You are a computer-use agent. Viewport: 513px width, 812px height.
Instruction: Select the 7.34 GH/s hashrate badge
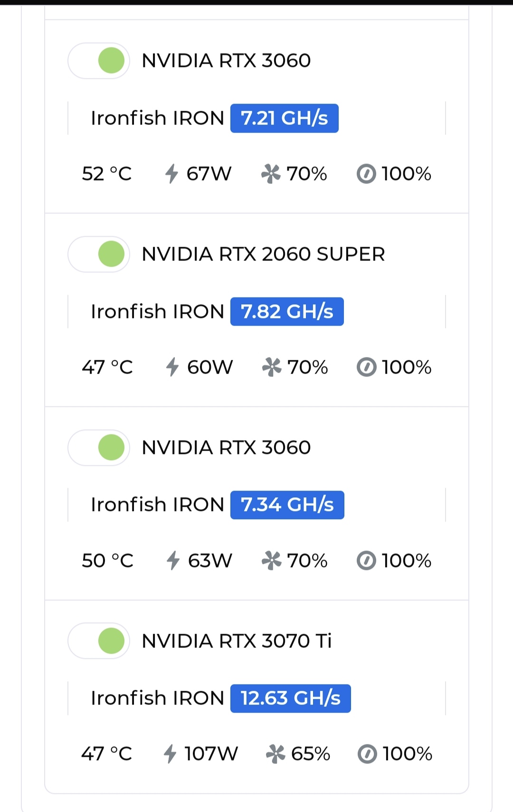tap(287, 505)
